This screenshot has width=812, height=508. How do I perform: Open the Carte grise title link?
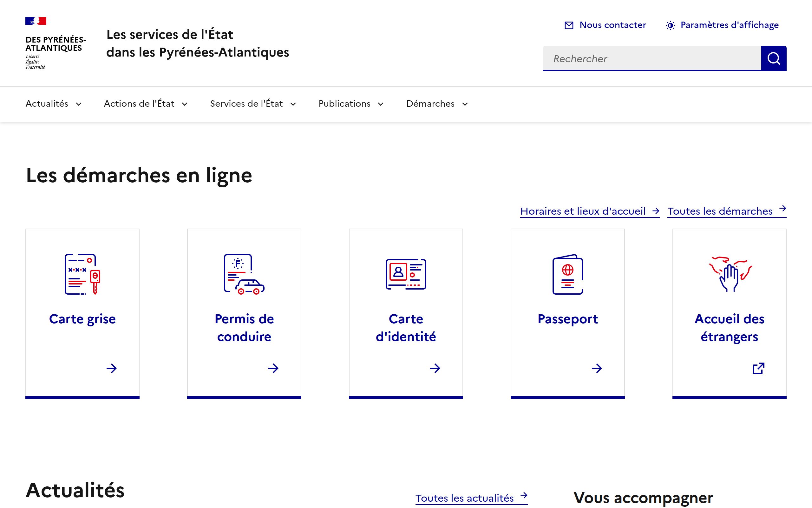tap(82, 319)
